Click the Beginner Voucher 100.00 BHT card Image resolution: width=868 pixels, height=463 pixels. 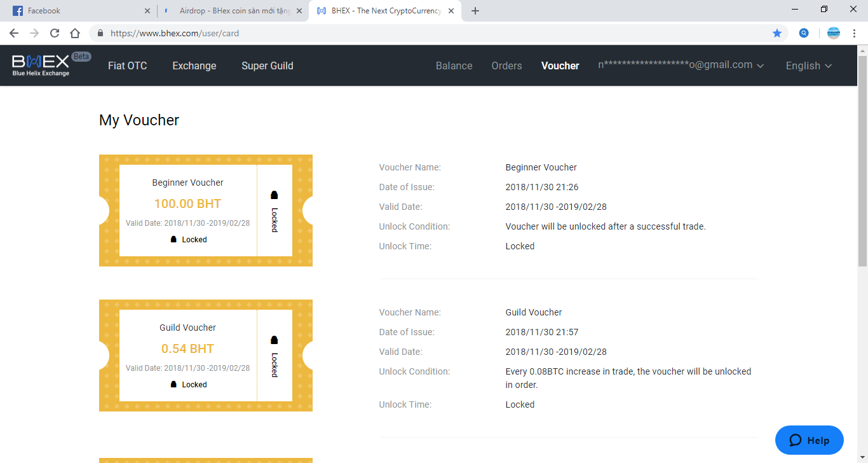206,211
